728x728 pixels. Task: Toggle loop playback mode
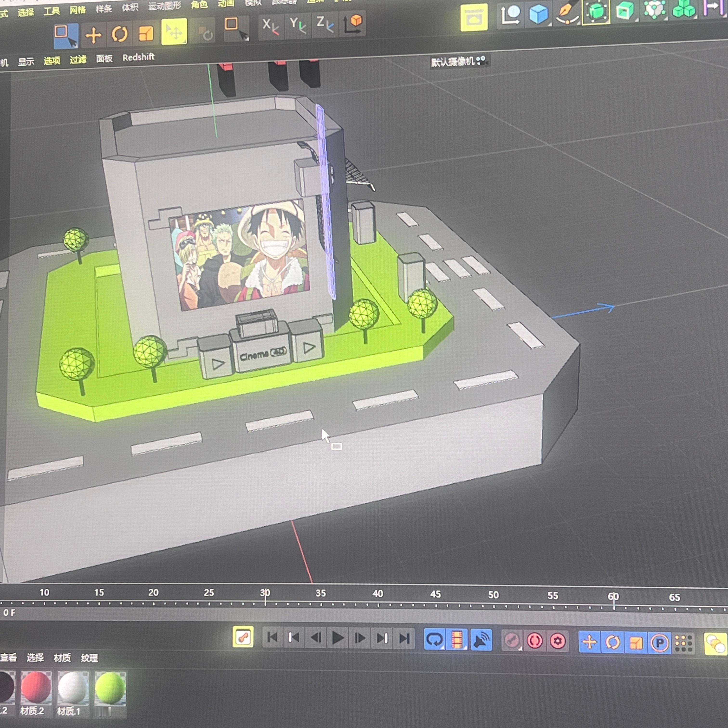(x=434, y=639)
